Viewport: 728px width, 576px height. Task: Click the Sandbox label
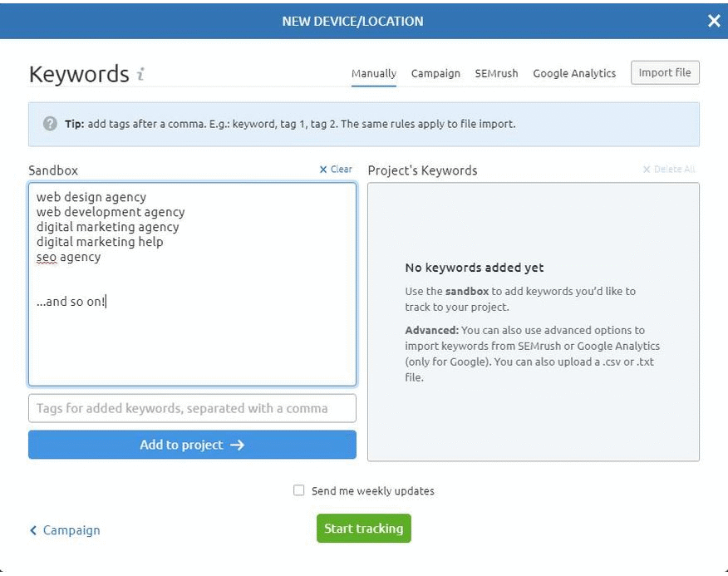tap(53, 170)
